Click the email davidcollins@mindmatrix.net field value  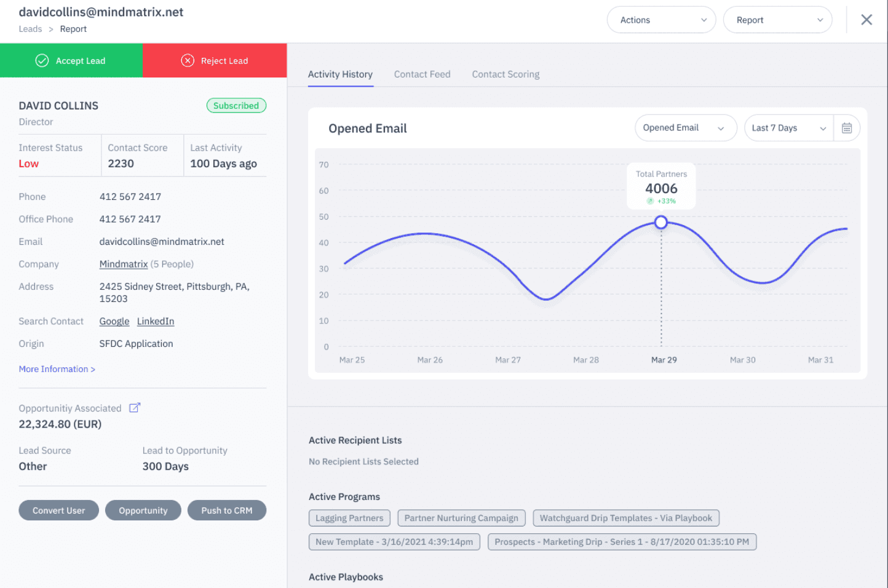pos(162,242)
